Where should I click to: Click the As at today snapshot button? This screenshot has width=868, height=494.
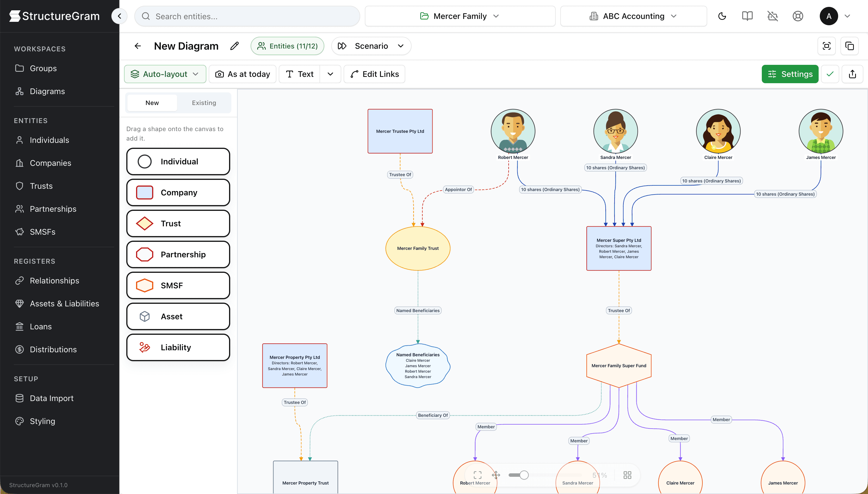click(242, 74)
